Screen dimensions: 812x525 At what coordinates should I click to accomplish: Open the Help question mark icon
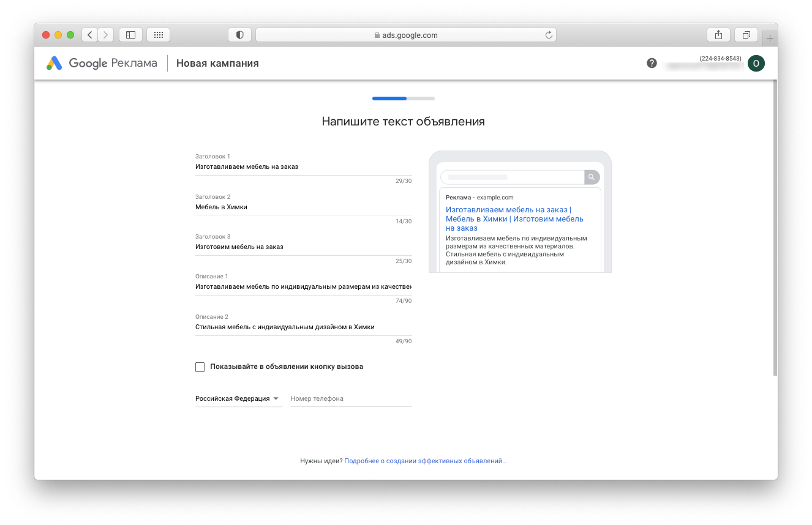652,63
